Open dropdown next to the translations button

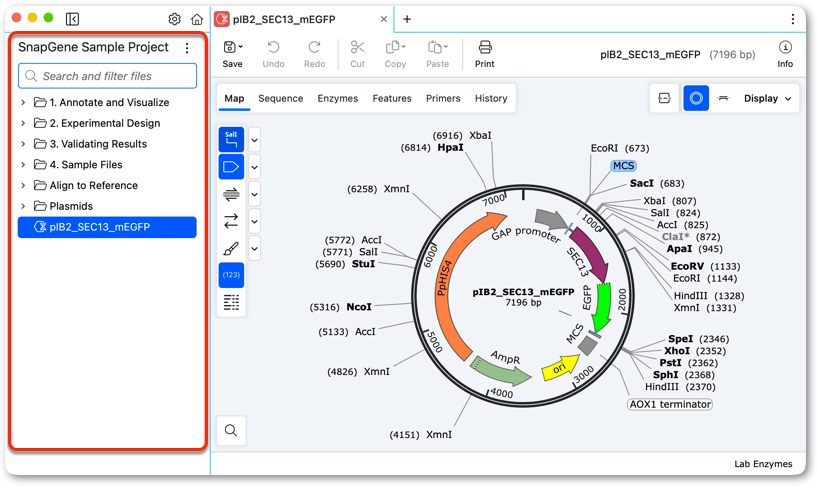tap(254, 221)
